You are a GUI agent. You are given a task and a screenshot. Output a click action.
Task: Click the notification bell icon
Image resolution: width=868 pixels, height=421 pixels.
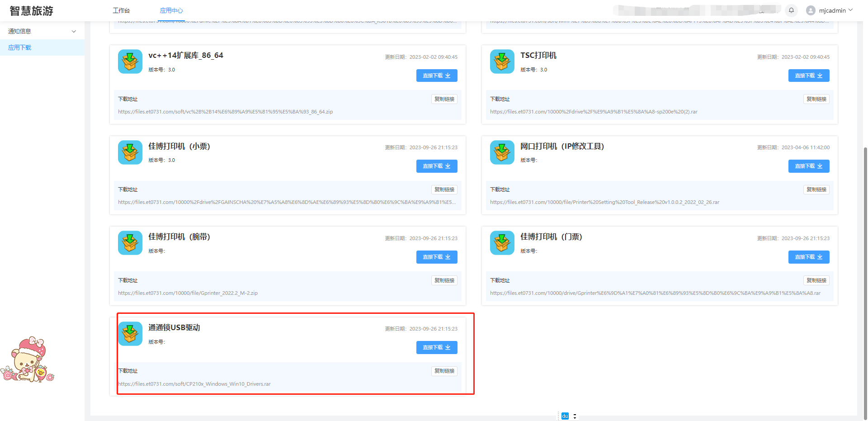click(x=791, y=10)
